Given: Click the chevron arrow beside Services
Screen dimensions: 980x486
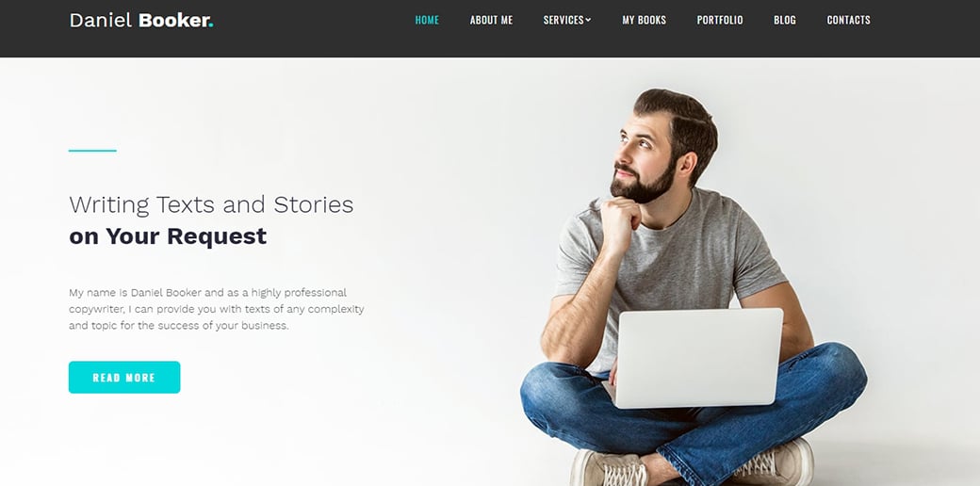Looking at the screenshot, I should click(x=588, y=20).
